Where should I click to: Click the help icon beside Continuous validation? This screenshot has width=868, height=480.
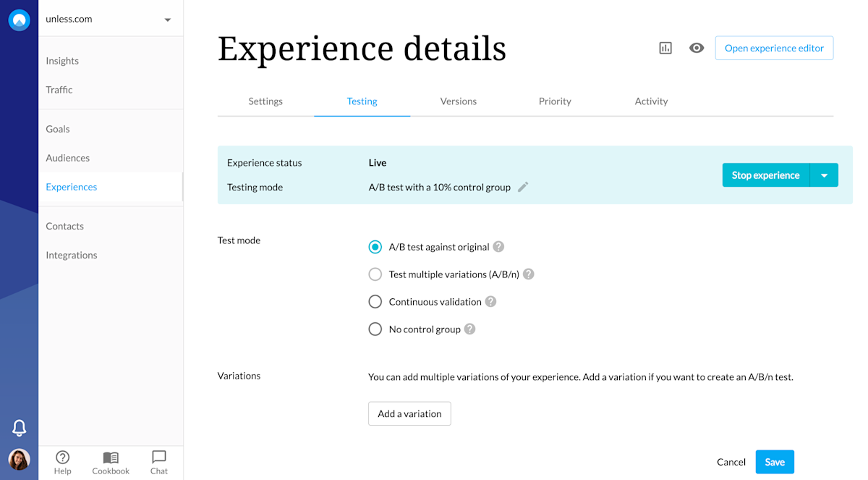(491, 301)
